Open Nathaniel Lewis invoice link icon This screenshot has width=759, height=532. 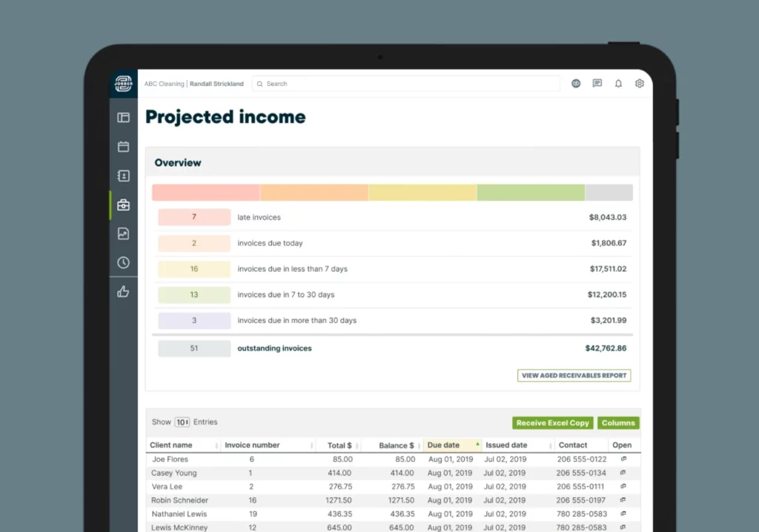point(623,513)
